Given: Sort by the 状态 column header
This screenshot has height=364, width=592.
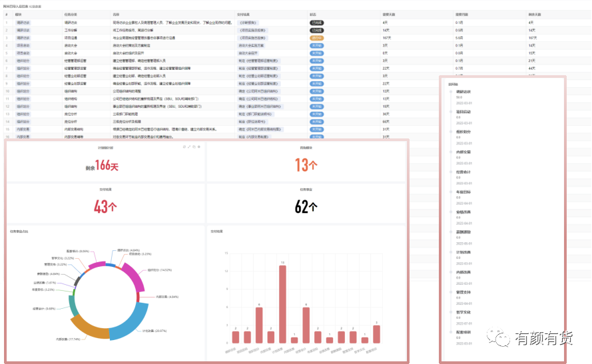Looking at the screenshot, I should pyautogui.click(x=313, y=14).
